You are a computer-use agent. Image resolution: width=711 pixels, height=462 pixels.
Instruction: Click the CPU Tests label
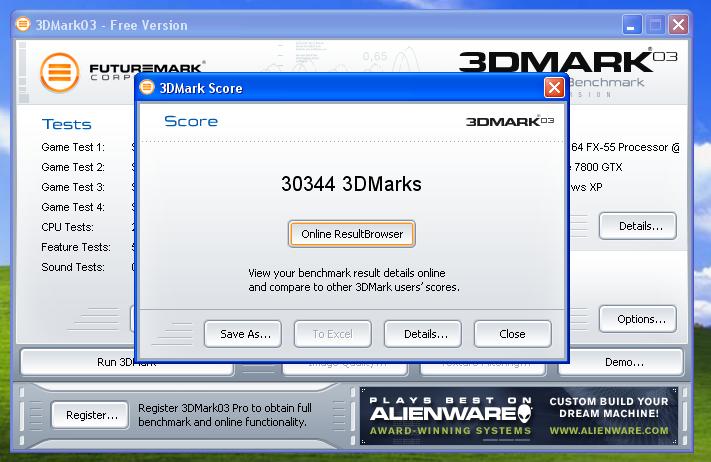68,227
